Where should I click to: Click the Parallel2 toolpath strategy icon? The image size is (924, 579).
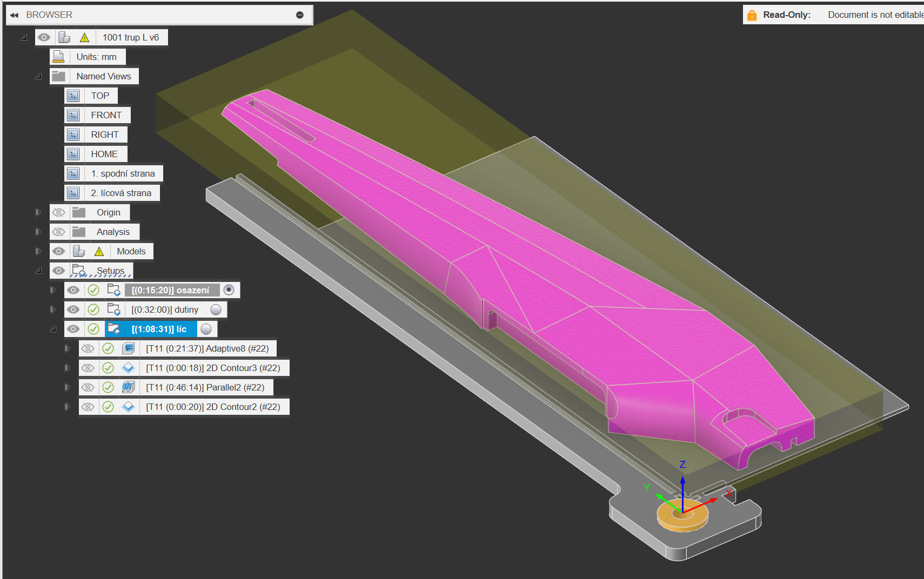click(128, 387)
